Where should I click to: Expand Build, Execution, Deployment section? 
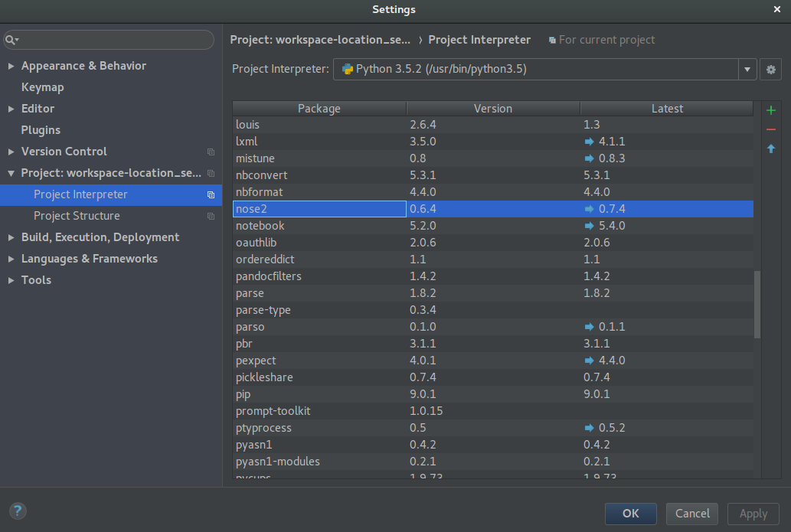coord(11,238)
